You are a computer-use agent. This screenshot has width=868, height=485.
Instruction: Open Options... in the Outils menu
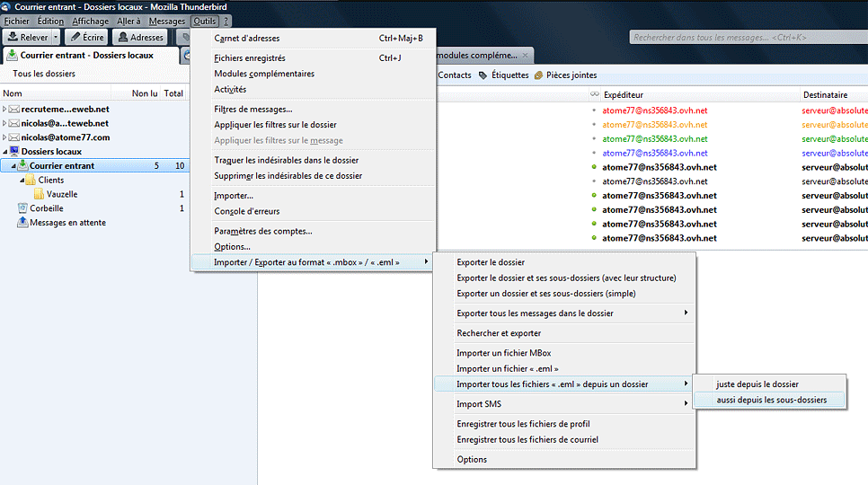(314, 246)
